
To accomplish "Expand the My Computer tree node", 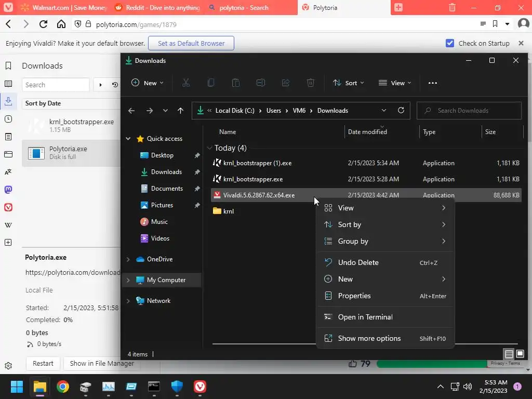I will coord(128,280).
